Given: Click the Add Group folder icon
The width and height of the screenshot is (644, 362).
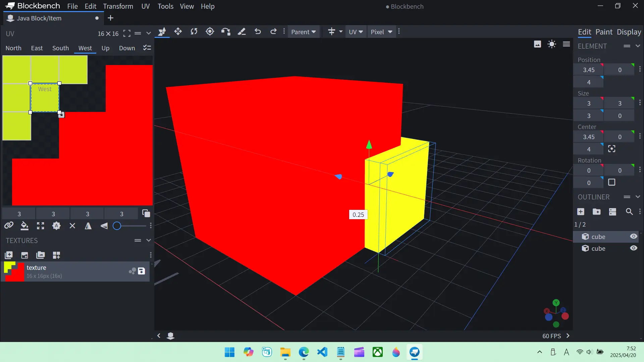Looking at the screenshot, I should [597, 212].
